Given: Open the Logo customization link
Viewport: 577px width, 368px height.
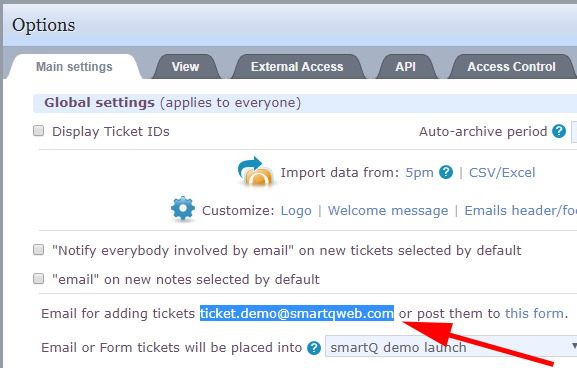Looking at the screenshot, I should tap(296, 210).
